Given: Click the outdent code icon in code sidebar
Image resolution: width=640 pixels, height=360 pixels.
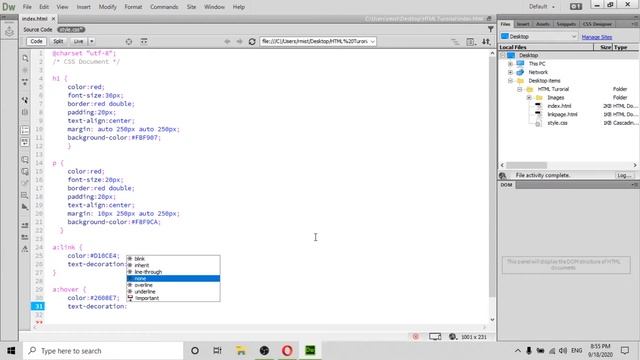Looking at the screenshot, I should (25, 237).
